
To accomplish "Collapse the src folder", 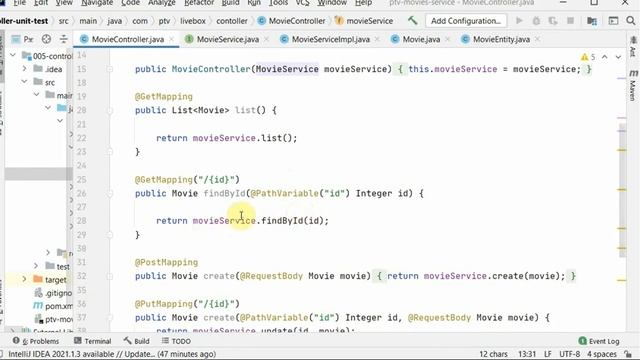I will (x=24, y=82).
